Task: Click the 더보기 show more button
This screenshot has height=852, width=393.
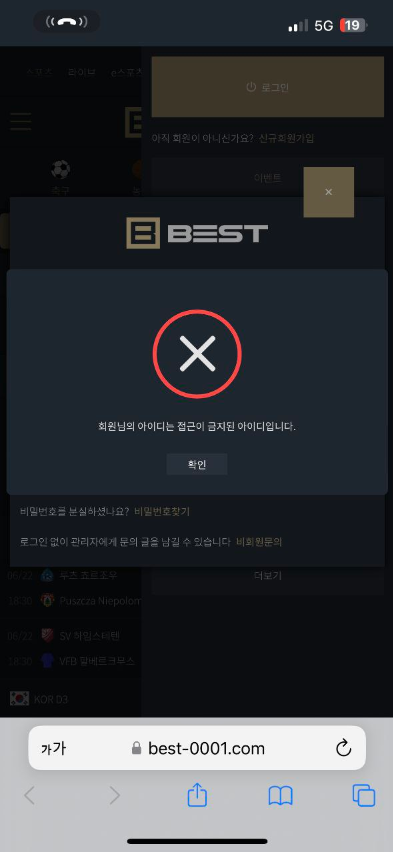Action: point(267,576)
